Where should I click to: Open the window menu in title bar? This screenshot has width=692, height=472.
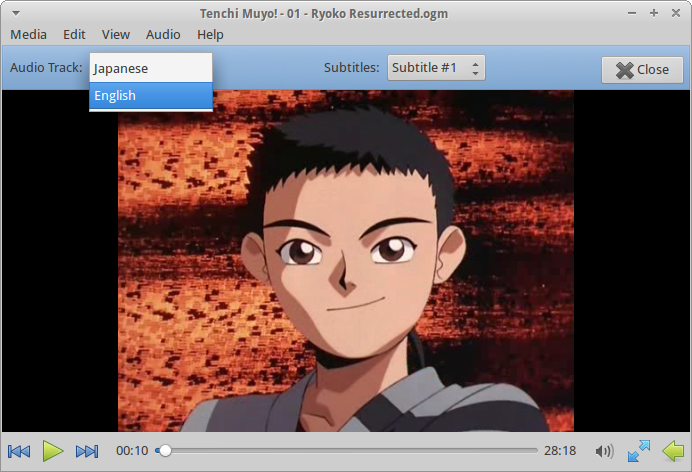pyautogui.click(x=15, y=13)
